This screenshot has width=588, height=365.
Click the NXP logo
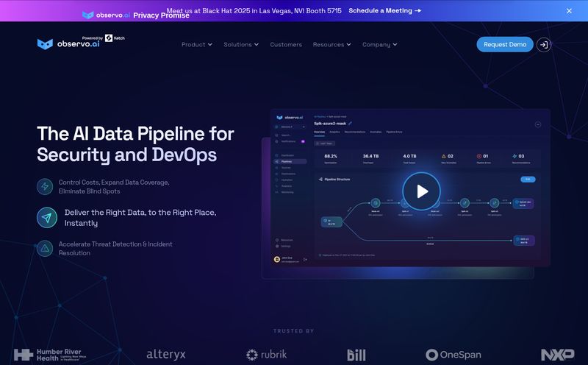pyautogui.click(x=558, y=355)
